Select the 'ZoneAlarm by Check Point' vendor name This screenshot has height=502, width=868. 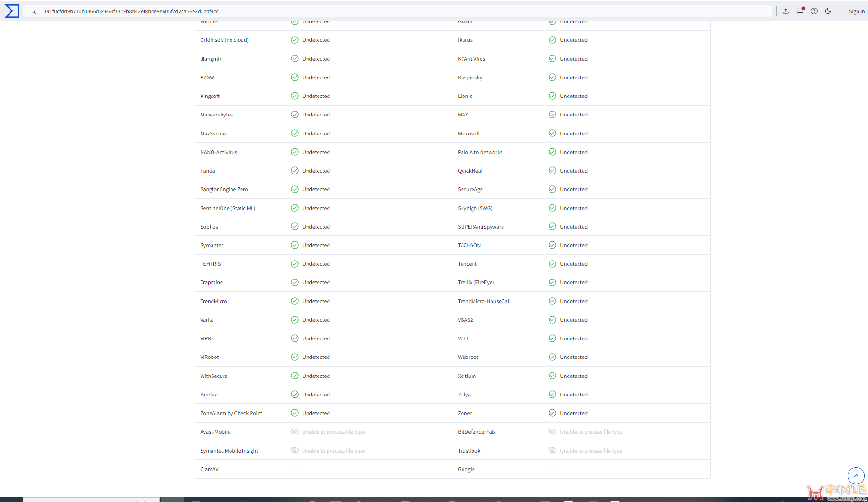click(x=231, y=413)
